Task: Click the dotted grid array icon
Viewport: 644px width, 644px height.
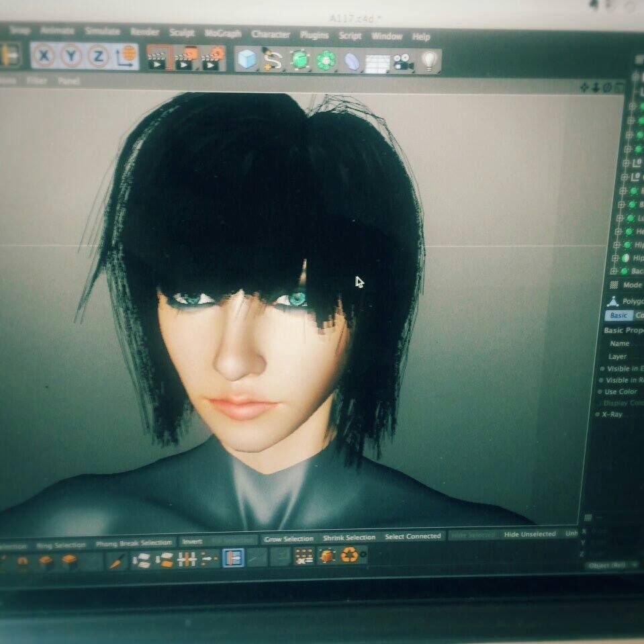Action: tap(304, 556)
